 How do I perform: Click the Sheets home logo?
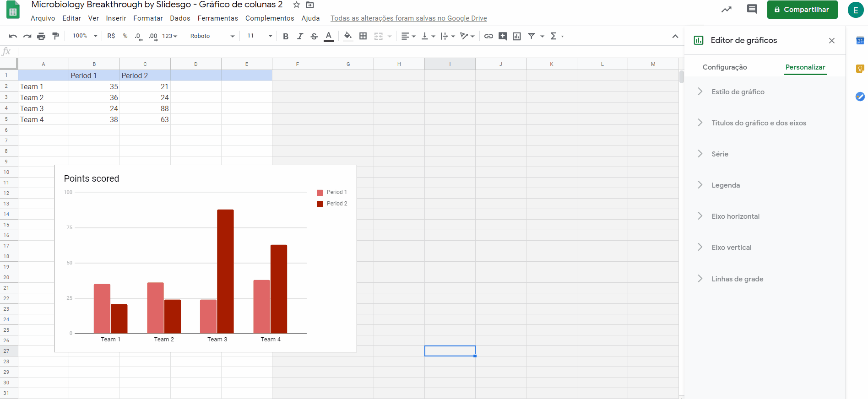[13, 10]
